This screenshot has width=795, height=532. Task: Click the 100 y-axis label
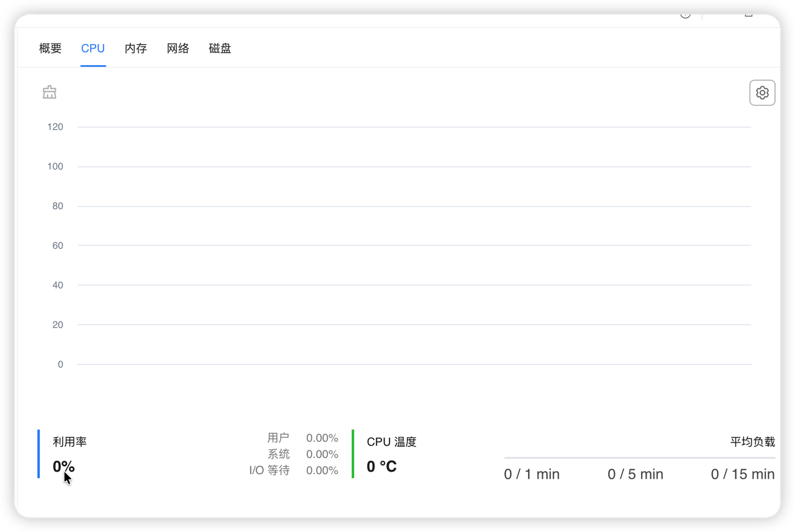(55, 166)
